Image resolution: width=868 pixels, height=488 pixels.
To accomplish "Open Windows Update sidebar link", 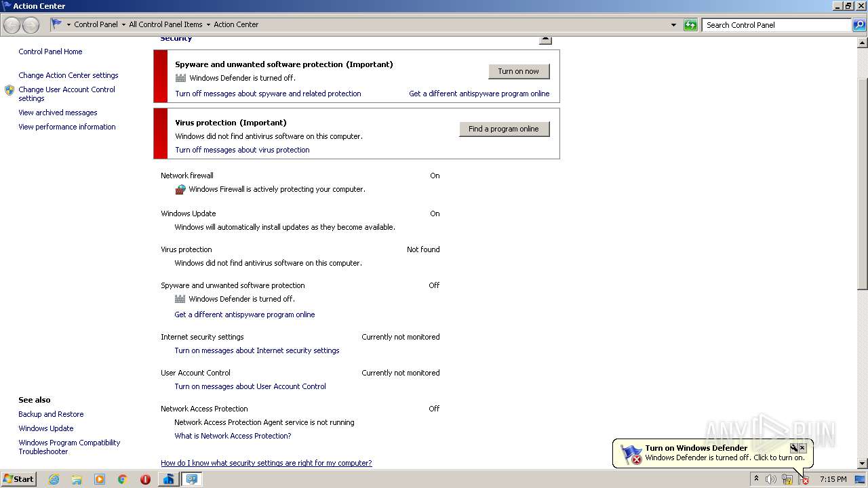I will coord(46,428).
